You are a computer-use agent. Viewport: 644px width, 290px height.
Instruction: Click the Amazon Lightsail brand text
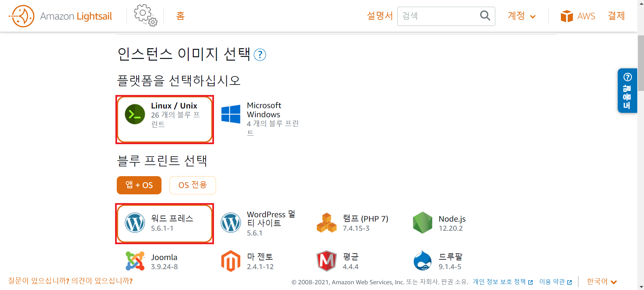[x=76, y=16]
